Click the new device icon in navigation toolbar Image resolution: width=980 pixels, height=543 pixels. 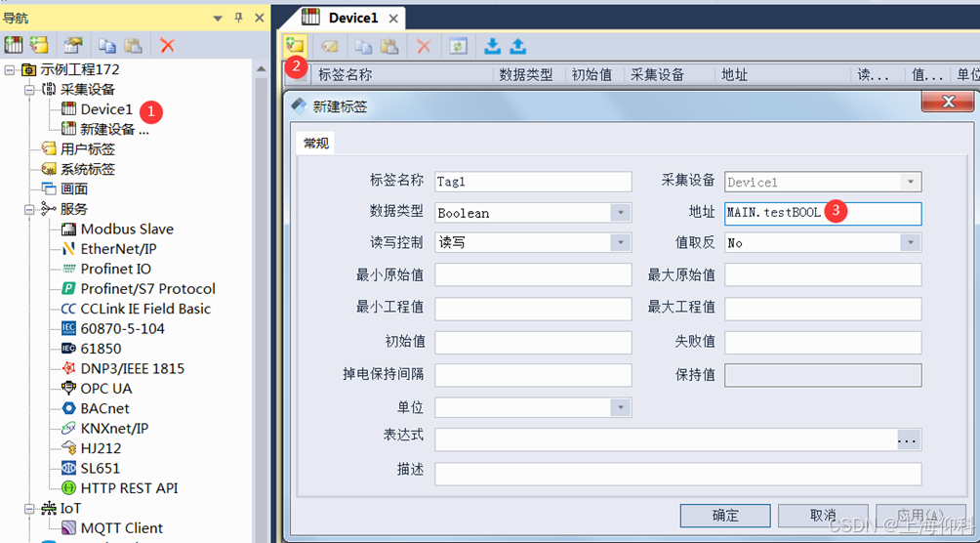(13, 45)
